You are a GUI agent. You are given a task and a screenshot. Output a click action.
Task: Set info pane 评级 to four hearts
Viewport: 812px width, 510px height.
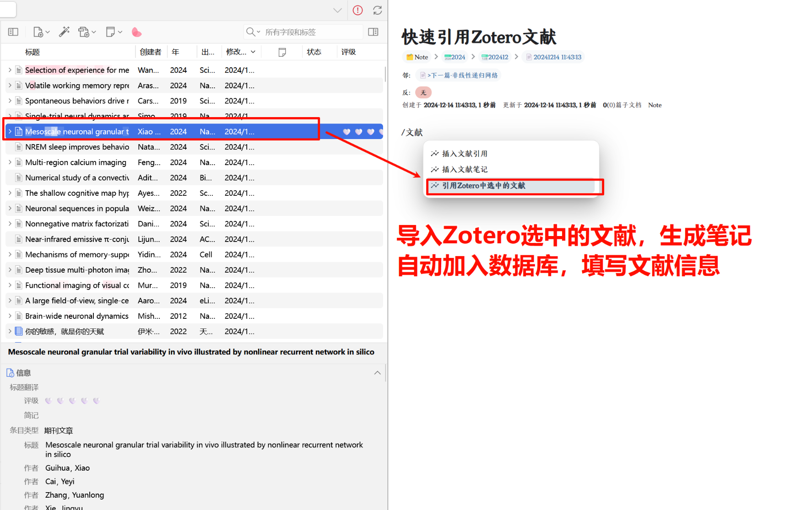tap(84, 401)
